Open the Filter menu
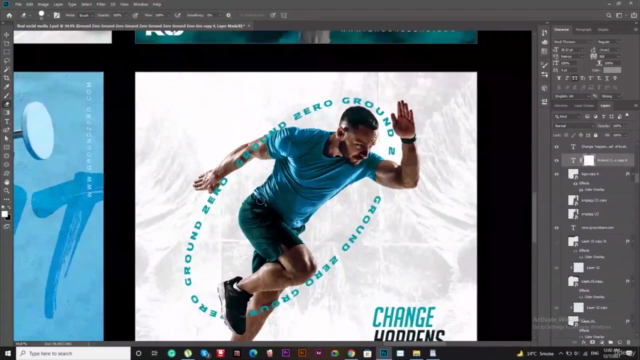 101,4
